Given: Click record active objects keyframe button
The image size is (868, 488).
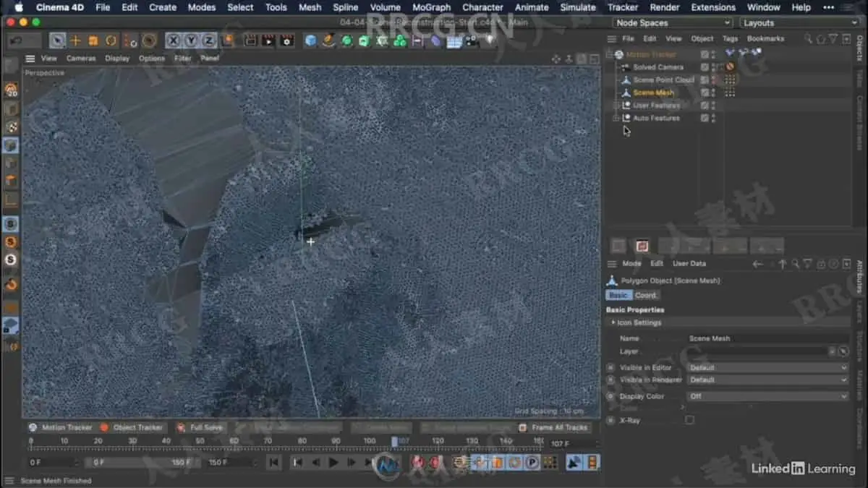Looking at the screenshot, I should coord(418,462).
